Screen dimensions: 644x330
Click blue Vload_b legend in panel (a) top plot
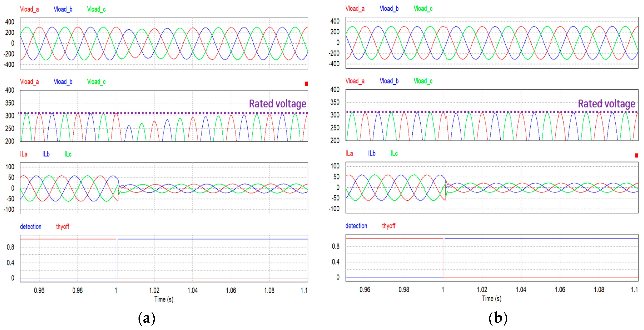click(x=63, y=9)
